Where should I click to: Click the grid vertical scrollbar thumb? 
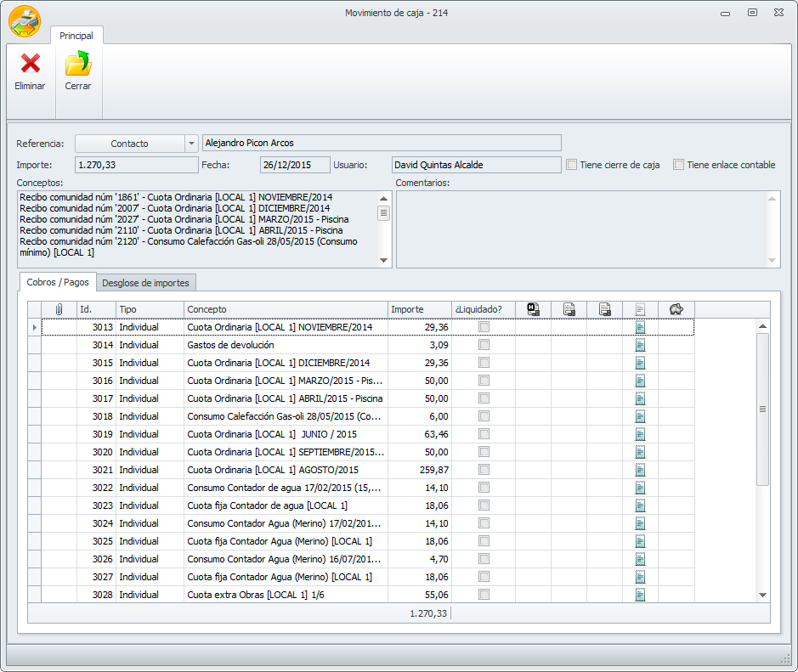coord(762,409)
